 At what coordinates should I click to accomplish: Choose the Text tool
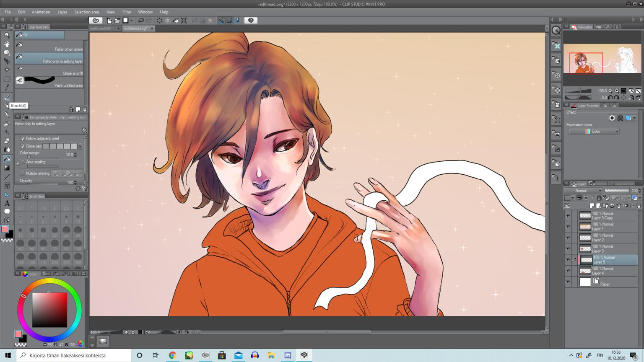[7, 203]
